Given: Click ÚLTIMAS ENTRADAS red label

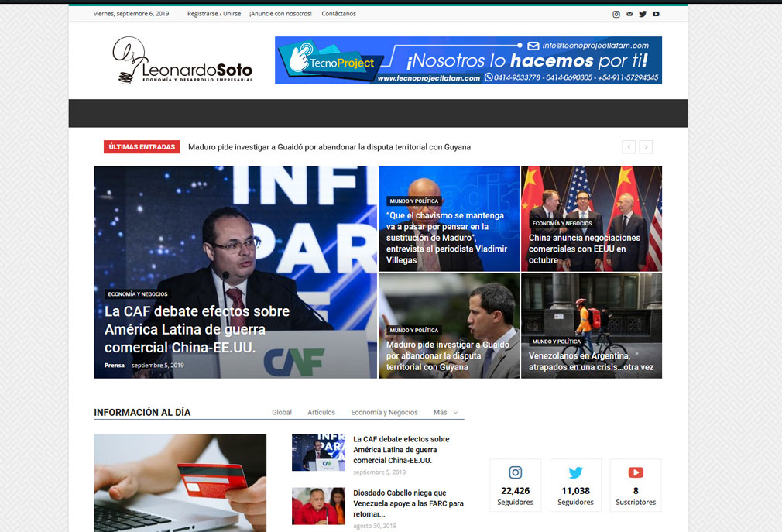Looking at the screenshot, I should click(x=142, y=147).
